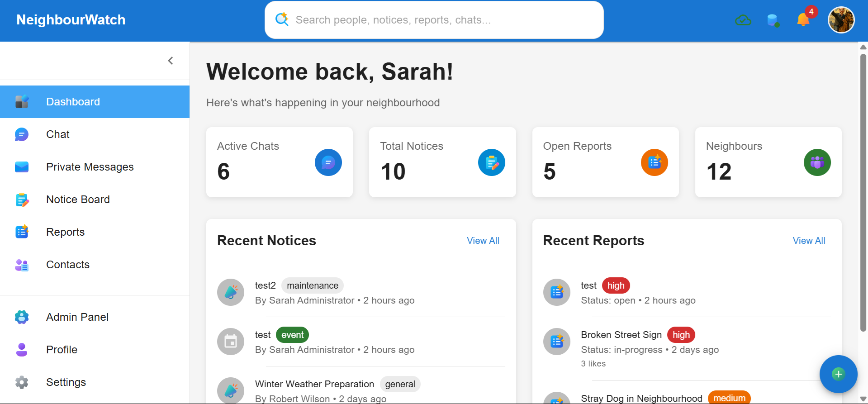Click the report icon beside Broken Street Sign

pyautogui.click(x=557, y=342)
